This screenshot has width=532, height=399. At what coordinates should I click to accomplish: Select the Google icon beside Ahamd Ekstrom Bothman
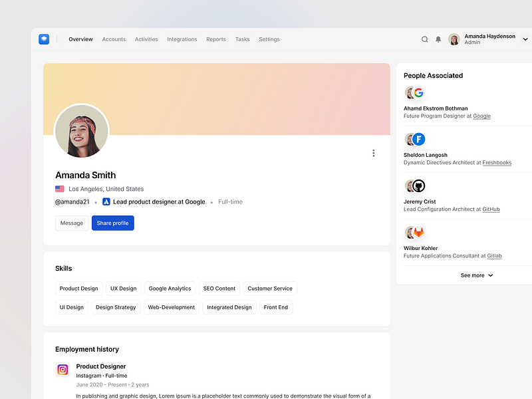coord(418,93)
